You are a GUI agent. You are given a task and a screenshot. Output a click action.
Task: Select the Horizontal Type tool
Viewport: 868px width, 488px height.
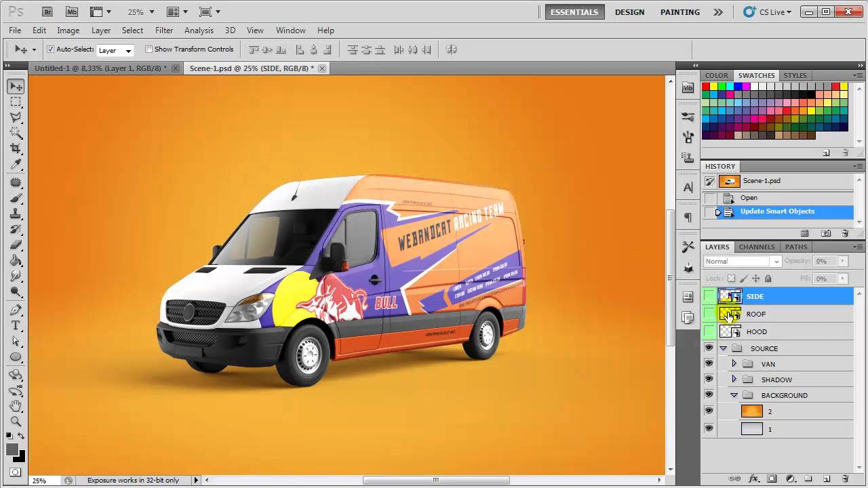16,325
